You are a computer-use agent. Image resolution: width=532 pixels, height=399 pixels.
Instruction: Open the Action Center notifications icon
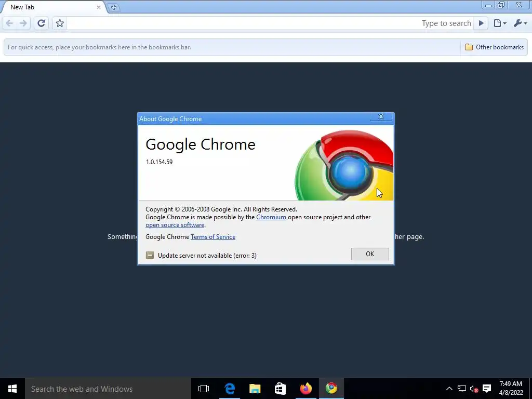point(487,389)
